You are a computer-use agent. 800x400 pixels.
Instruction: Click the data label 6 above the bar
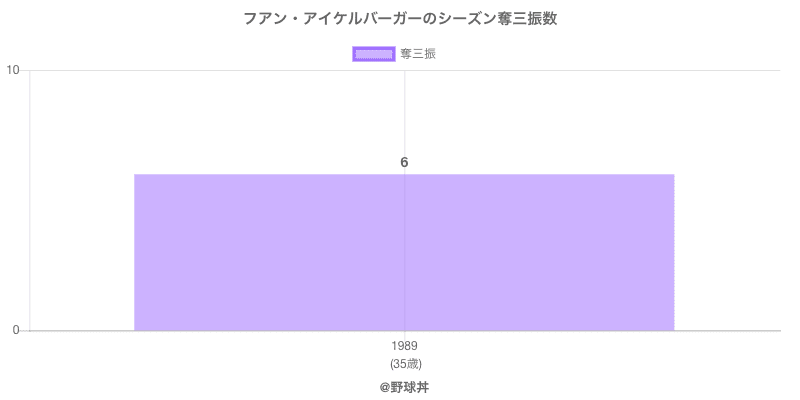pos(404,162)
